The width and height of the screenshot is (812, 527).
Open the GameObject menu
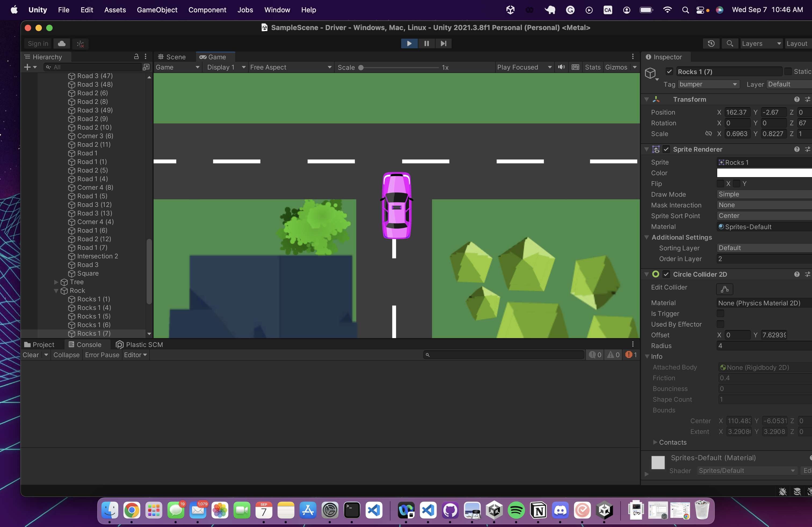tap(157, 10)
